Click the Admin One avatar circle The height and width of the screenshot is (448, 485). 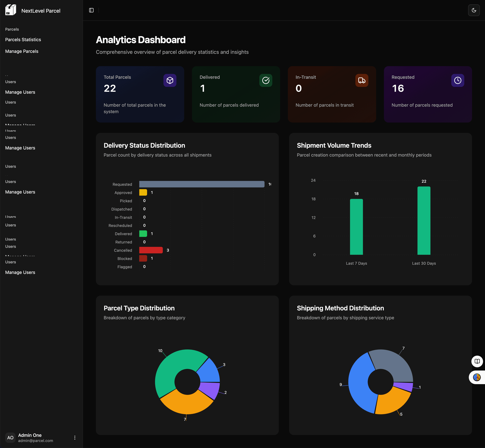[10, 438]
